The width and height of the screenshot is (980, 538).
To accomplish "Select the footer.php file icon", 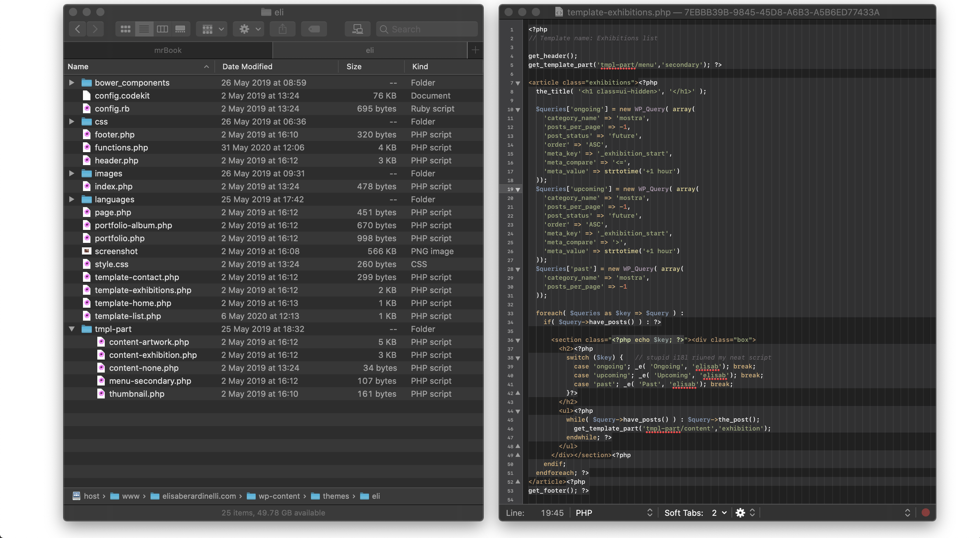I will click(87, 134).
